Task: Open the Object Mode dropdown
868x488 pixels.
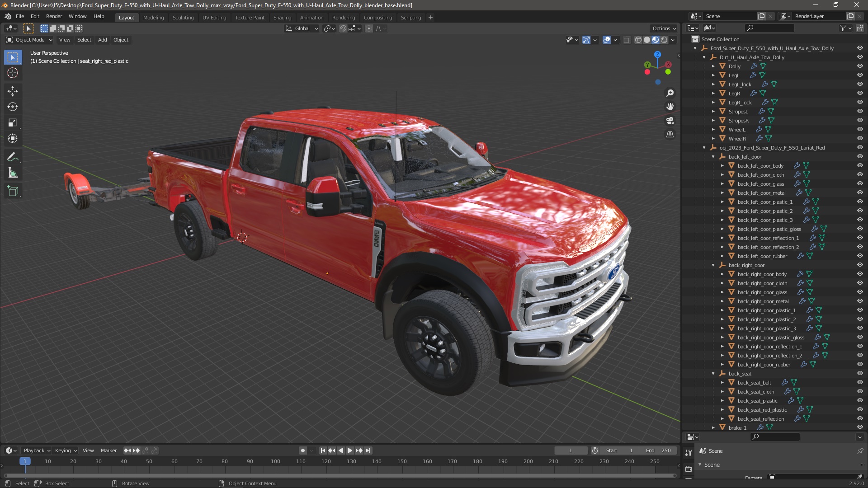Action: click(29, 40)
